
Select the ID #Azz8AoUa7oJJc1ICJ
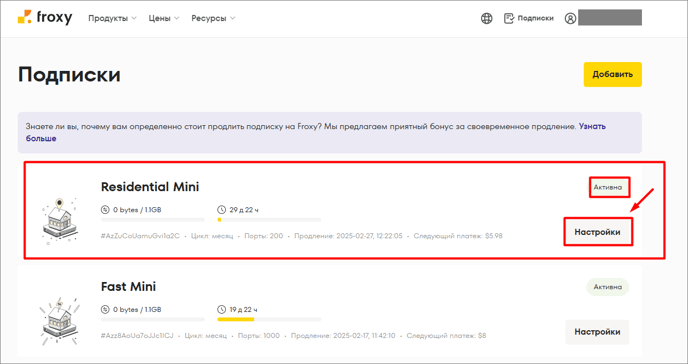point(137,336)
